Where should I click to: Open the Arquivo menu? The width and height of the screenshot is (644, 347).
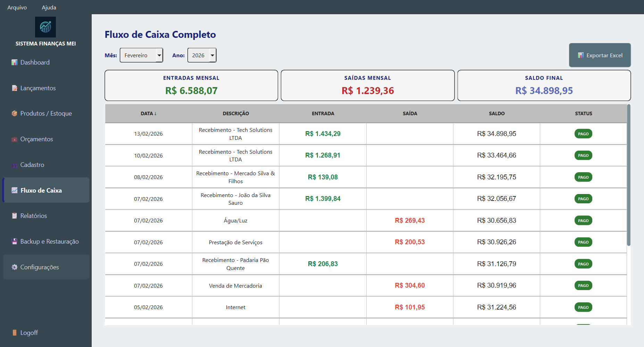coord(17,7)
